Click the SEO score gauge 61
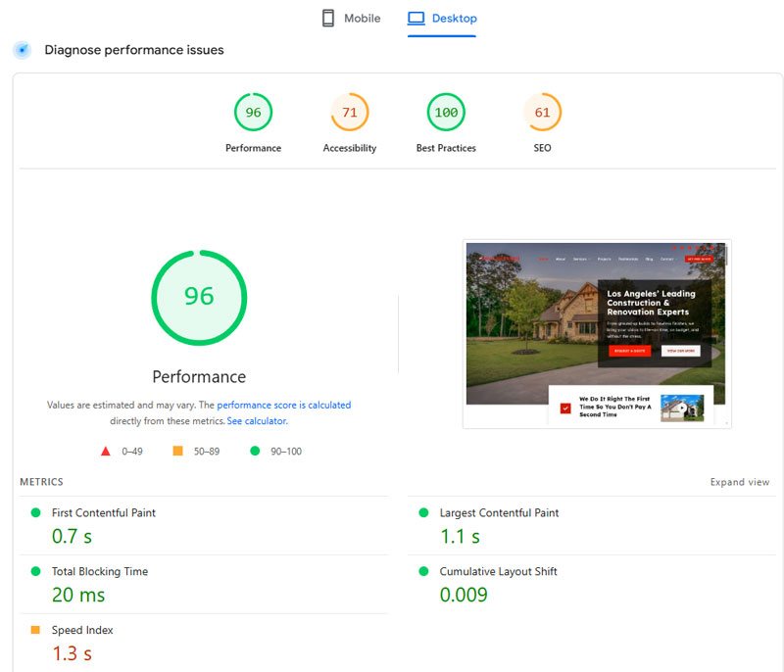Image resolution: width=784 pixels, height=672 pixels. [x=542, y=113]
